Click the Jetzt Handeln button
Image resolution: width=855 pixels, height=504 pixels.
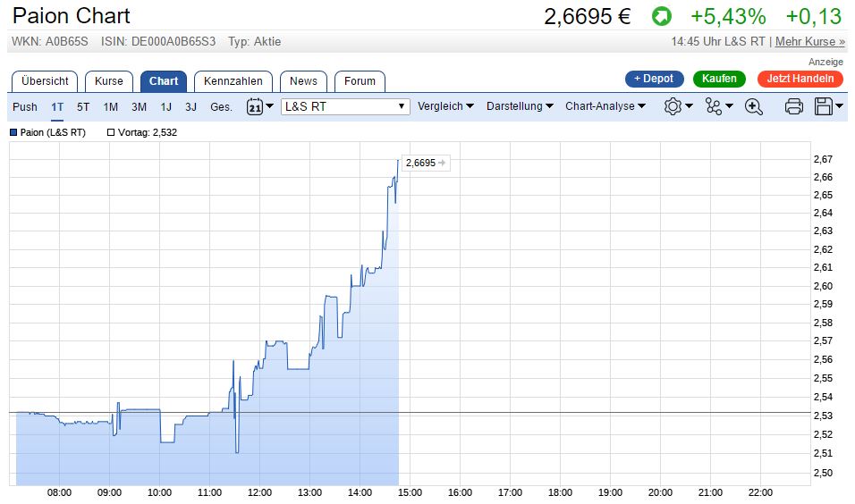point(800,79)
